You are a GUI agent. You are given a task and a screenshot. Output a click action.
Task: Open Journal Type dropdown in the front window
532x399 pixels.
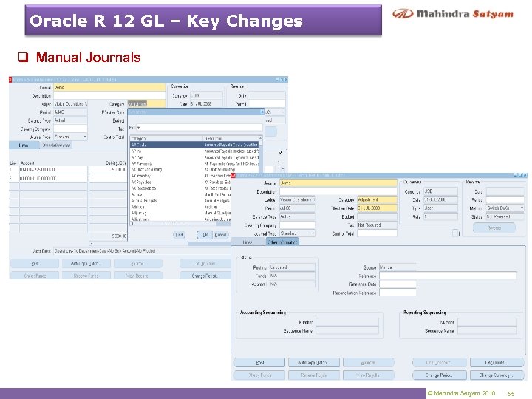pyautogui.click(x=313, y=233)
